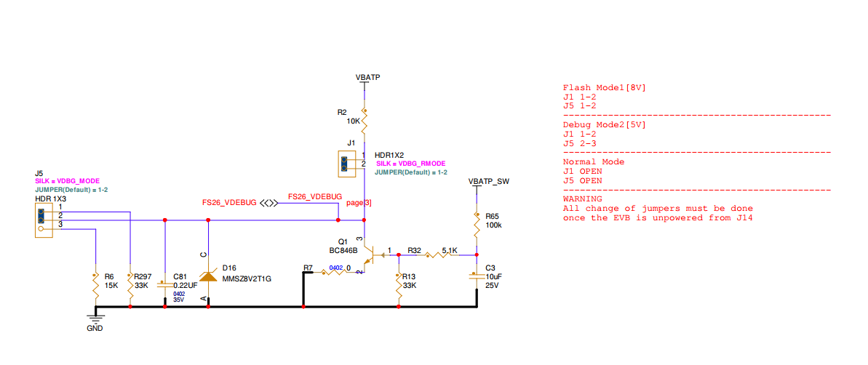Select the HDR 1X3 part label
Screen dimensions: 868x365
pos(50,198)
